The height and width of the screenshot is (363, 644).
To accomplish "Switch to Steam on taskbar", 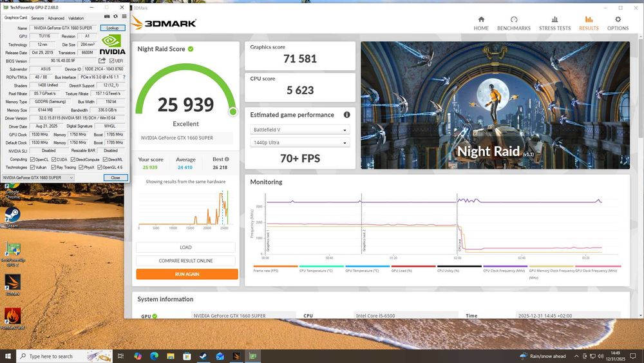I will 204,356.
